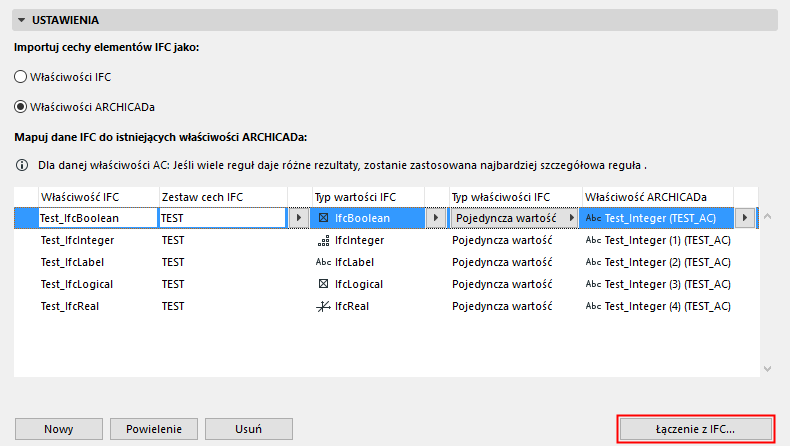Open arrow menu next to Test_Integer (TEST_AC)
790x446 pixels.
[x=745, y=218]
